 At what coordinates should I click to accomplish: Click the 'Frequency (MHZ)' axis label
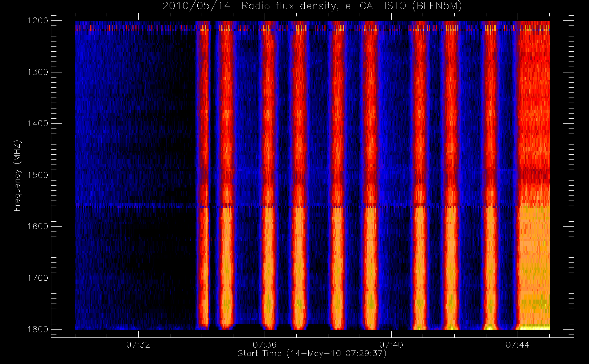pyautogui.click(x=17, y=175)
